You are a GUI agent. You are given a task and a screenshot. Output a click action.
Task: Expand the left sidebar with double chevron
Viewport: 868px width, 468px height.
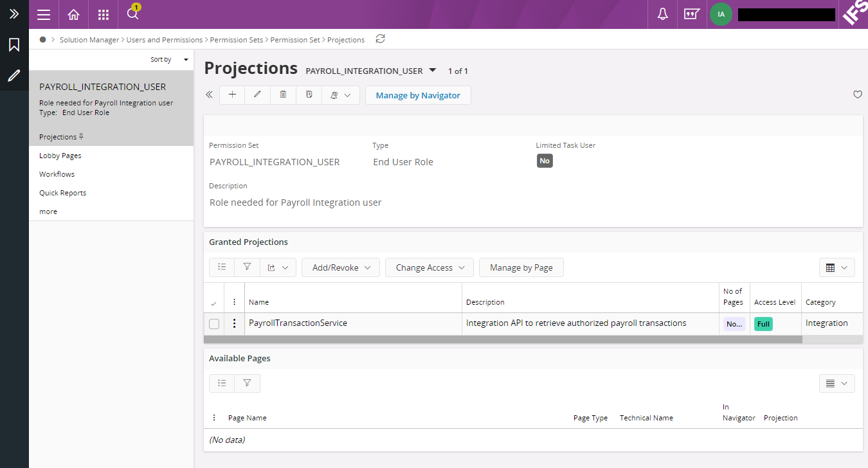click(x=14, y=14)
